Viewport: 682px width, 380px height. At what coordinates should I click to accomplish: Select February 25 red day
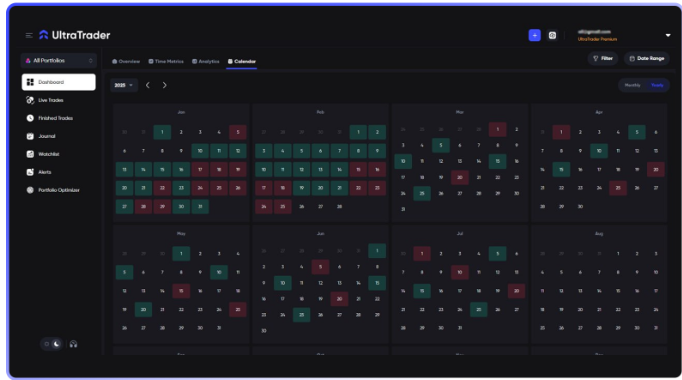coord(283,207)
